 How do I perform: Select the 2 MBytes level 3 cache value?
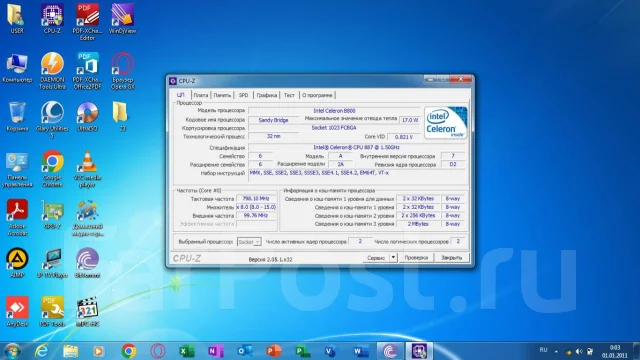[418, 224]
